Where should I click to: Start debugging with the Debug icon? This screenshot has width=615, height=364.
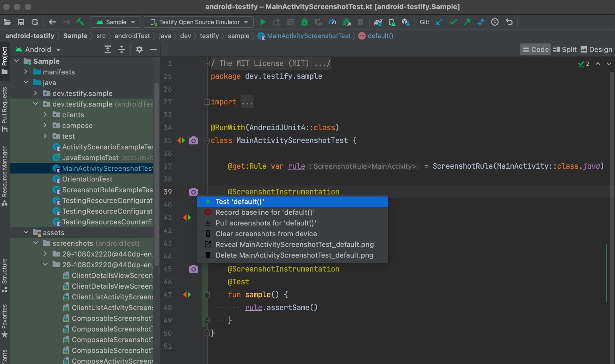click(305, 22)
